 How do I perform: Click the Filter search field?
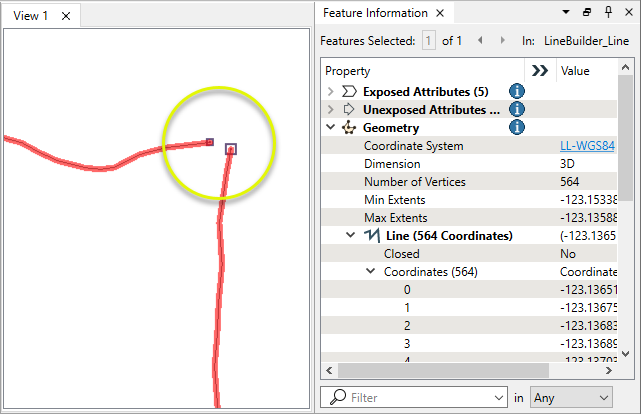[x=425, y=397]
